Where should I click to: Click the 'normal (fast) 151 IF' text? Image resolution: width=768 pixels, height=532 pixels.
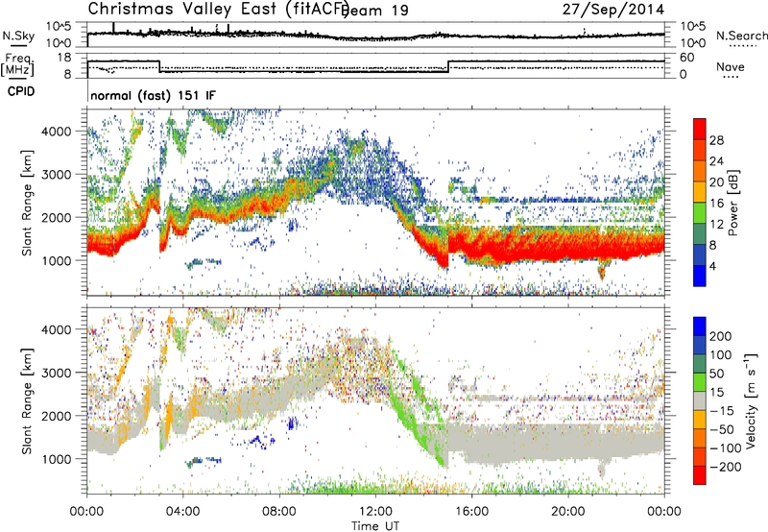coord(153,95)
